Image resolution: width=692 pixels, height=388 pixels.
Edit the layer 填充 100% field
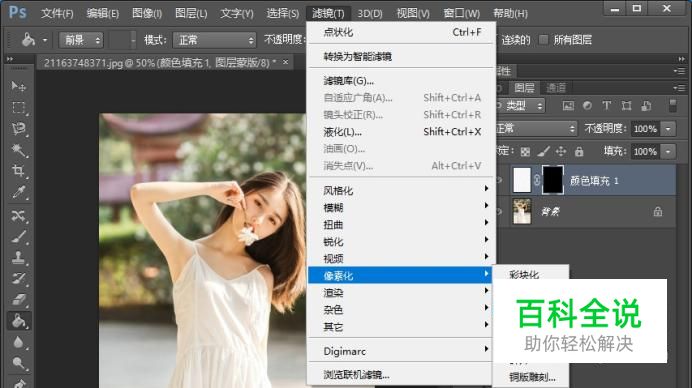pyautogui.click(x=646, y=151)
